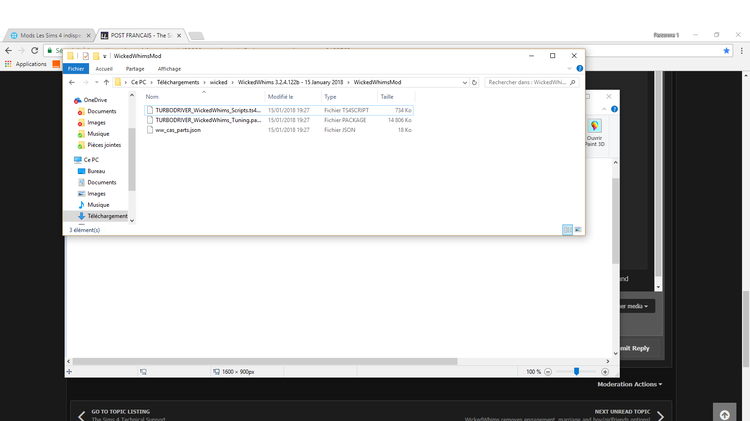Viewport: 750px width, 421px height.
Task: Go up one folder level in Explorer
Action: [106, 82]
